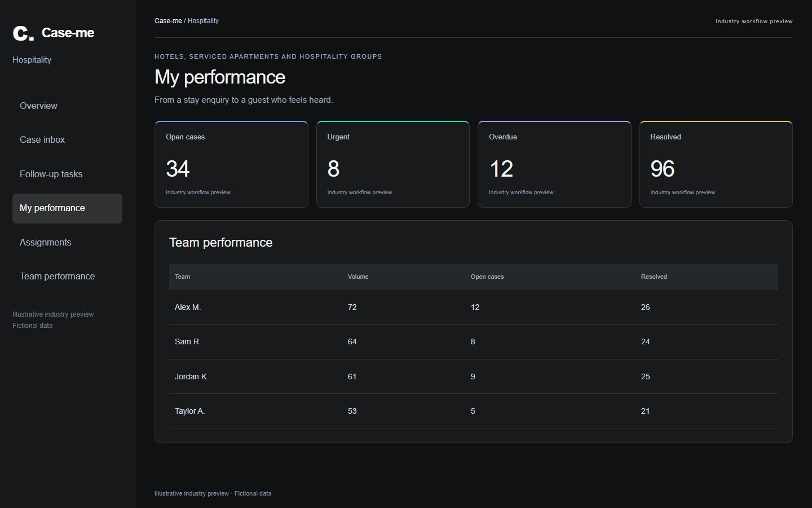
Task: Open Team performance in sidebar
Action: pos(67,277)
